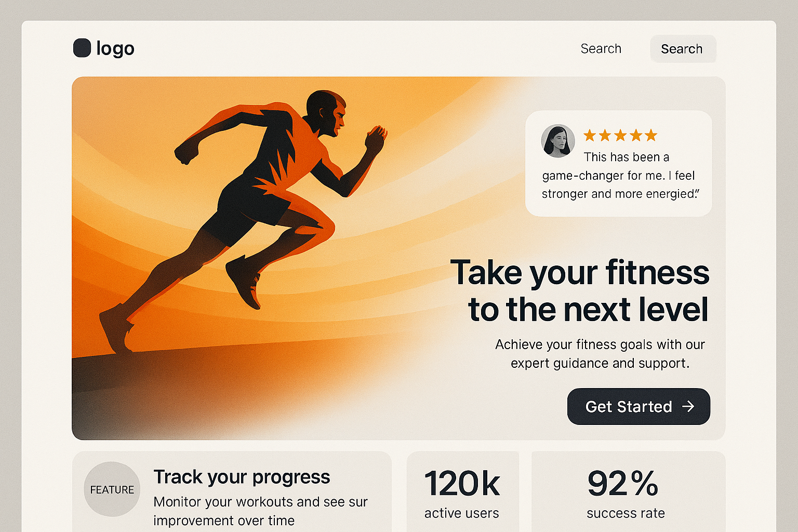Click the second orange rating star
The width and height of the screenshot is (798, 532).
[x=605, y=136]
